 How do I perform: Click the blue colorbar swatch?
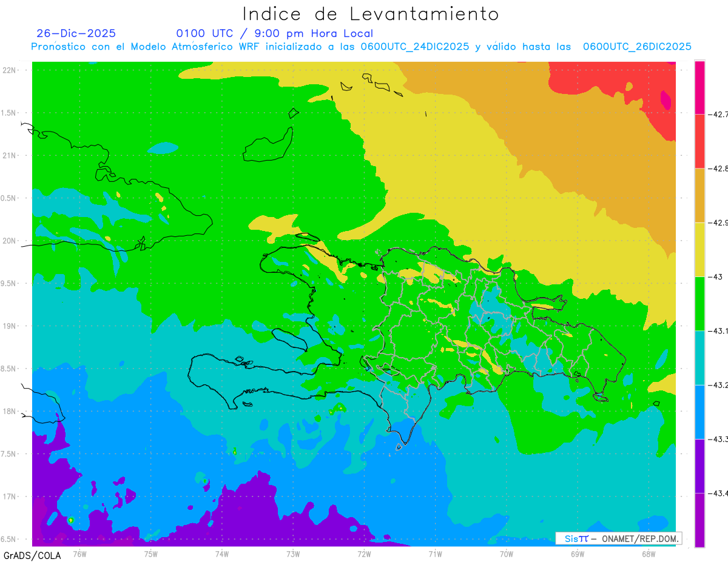[x=699, y=412]
